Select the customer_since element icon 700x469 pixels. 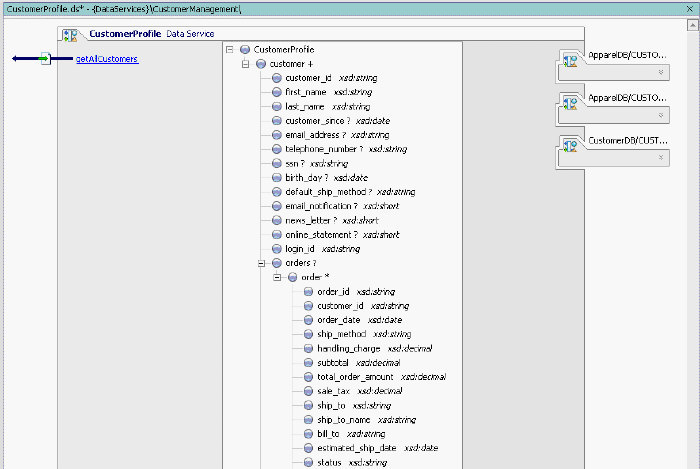coord(277,121)
